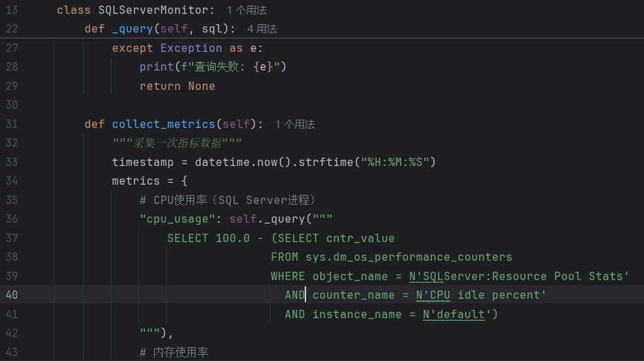Click the '1 个用法' hint beside collect_metrics
This screenshot has height=361, width=644.
click(295, 124)
